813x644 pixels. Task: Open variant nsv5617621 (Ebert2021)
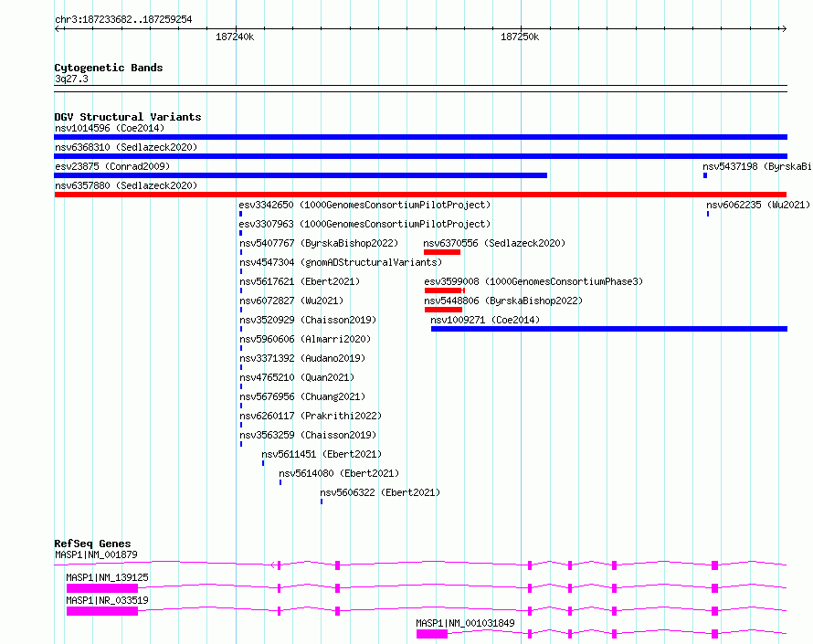pyautogui.click(x=300, y=281)
